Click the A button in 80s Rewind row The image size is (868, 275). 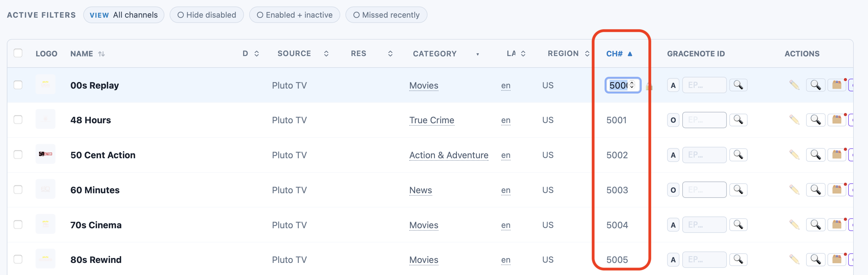coord(673,260)
